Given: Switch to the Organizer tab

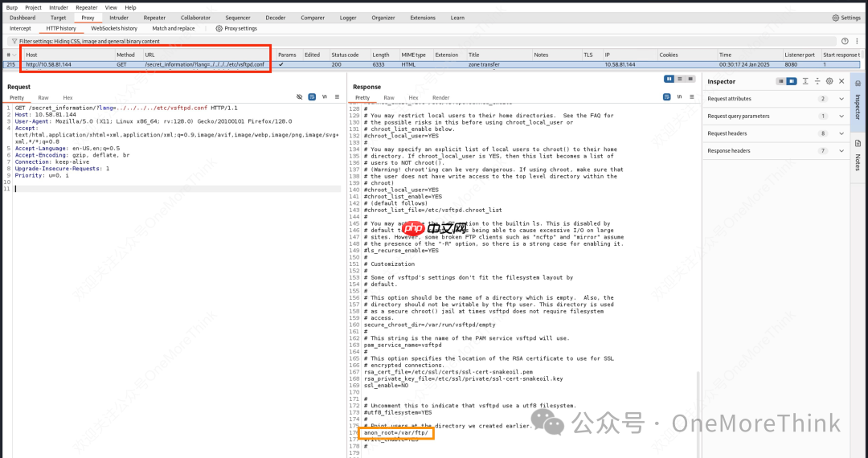Looking at the screenshot, I should click(x=383, y=18).
